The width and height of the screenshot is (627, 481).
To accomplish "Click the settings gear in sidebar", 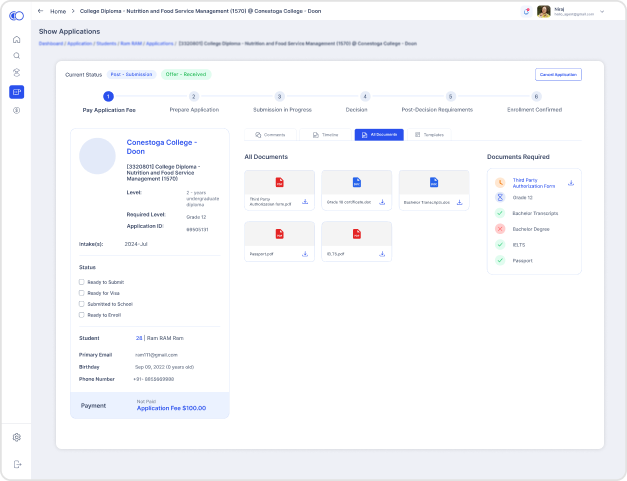I will 16,437.
